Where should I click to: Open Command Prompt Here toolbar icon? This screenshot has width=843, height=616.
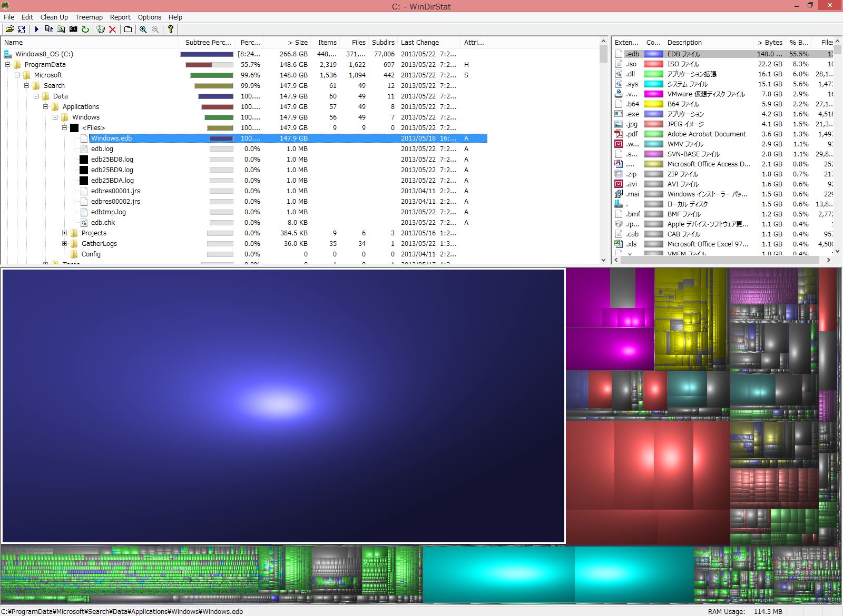point(73,29)
